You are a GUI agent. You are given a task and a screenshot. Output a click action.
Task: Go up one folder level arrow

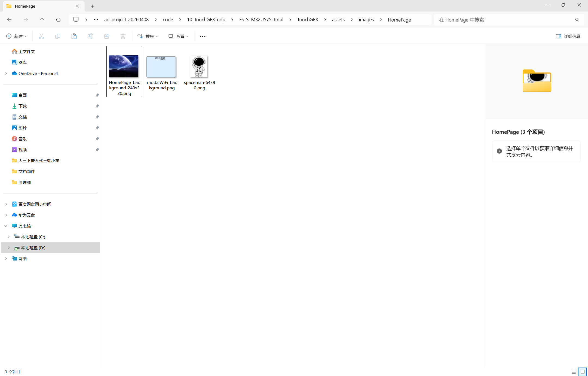[x=42, y=20]
